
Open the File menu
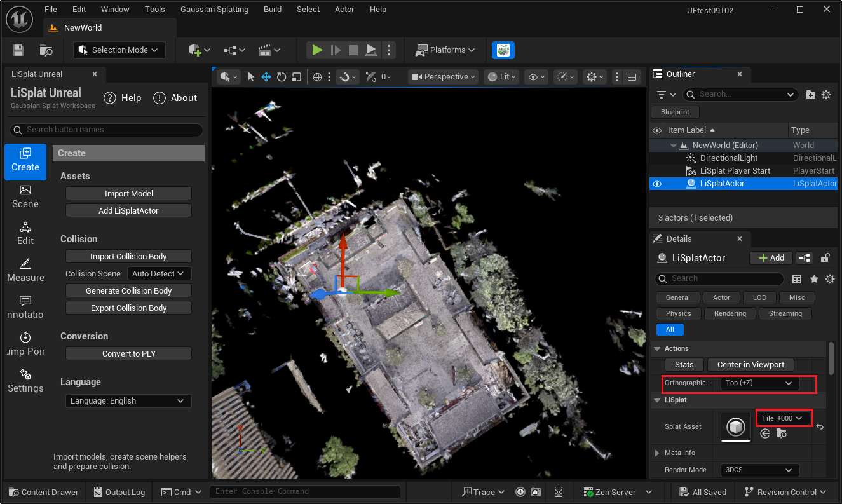pos(51,10)
